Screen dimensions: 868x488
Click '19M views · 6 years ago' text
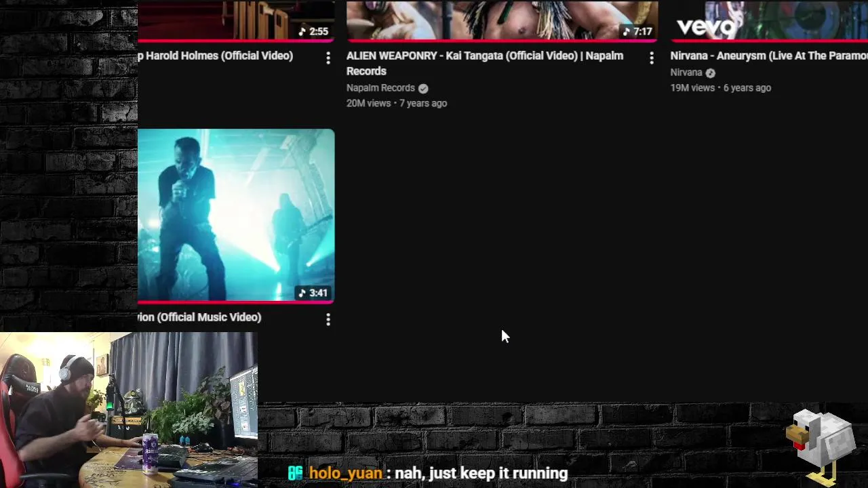coord(721,87)
